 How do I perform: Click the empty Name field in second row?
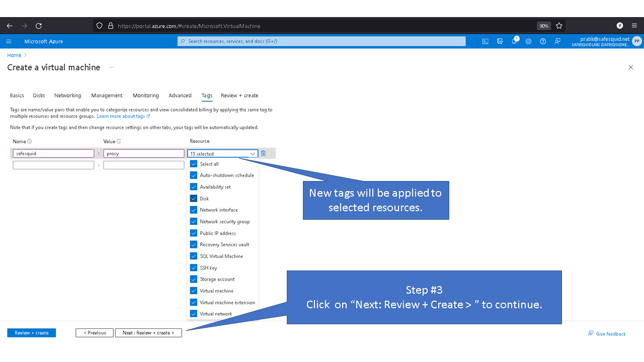53,165
